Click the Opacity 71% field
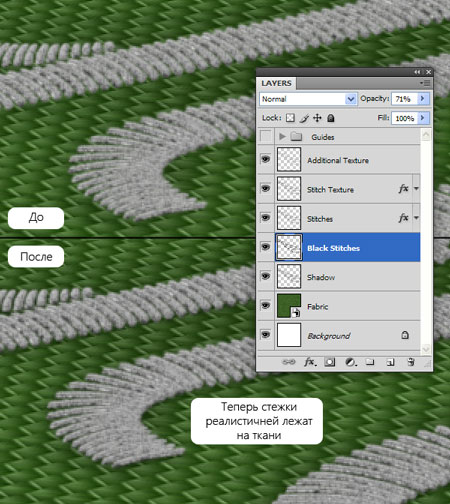This screenshot has height=504, width=450. 405,99
